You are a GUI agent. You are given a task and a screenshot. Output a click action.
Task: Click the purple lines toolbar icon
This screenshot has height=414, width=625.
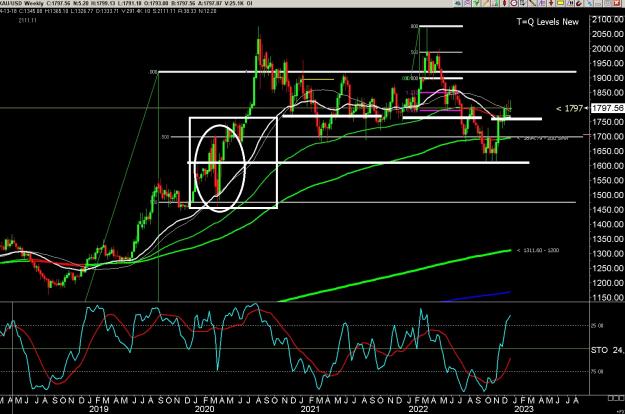pos(542,3)
